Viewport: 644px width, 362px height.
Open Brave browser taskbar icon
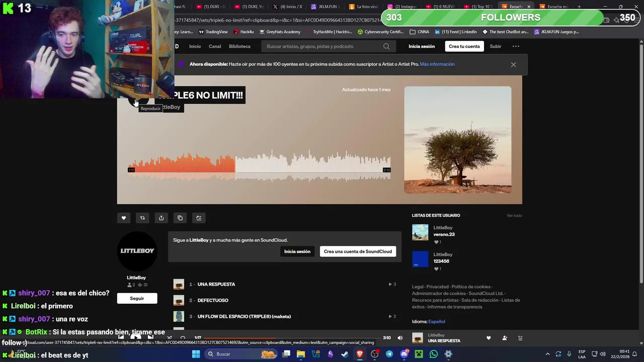[x=360, y=354]
